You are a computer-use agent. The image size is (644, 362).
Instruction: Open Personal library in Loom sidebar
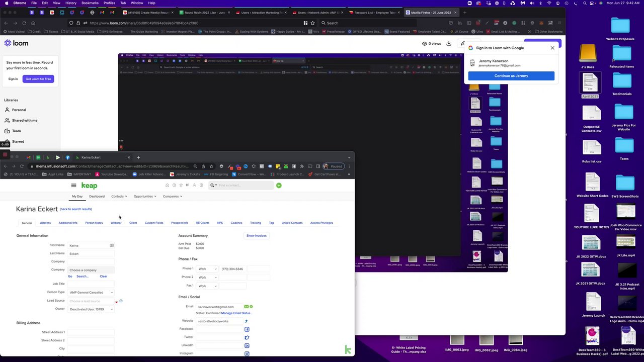(19, 110)
